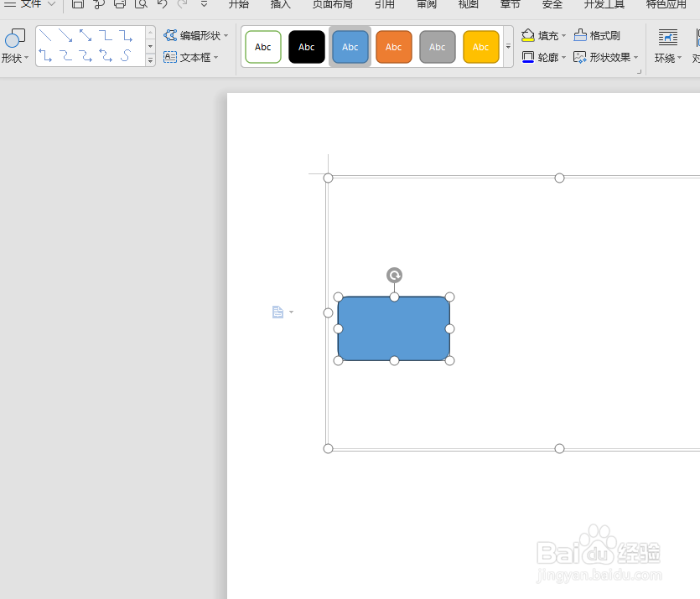700x599 pixels.
Task: Switch to the 引用 tab
Action: point(385,4)
